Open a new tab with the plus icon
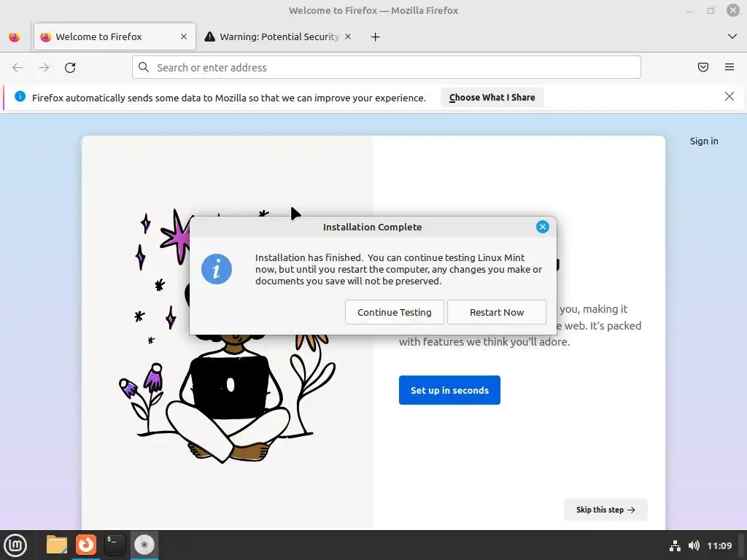Viewport: 747px width, 560px height. coord(376,36)
